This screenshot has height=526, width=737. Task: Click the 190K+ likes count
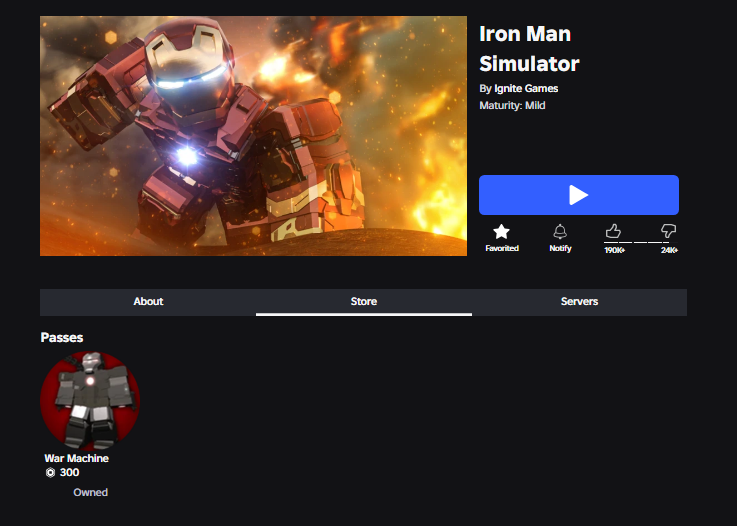click(614, 250)
